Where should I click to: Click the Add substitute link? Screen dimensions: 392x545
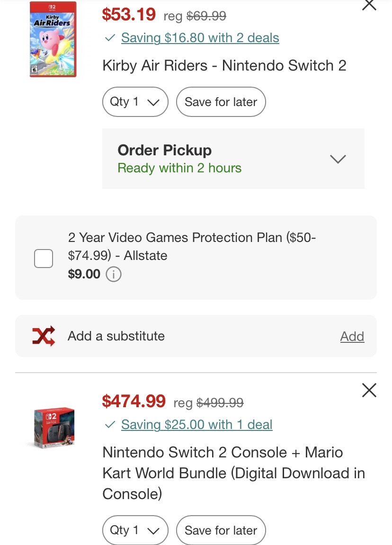click(x=352, y=336)
